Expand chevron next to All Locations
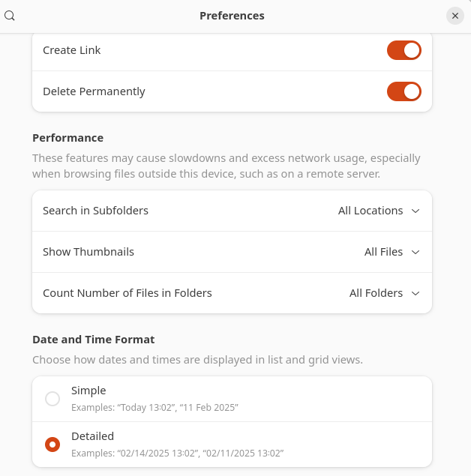The image size is (471, 476). point(415,211)
